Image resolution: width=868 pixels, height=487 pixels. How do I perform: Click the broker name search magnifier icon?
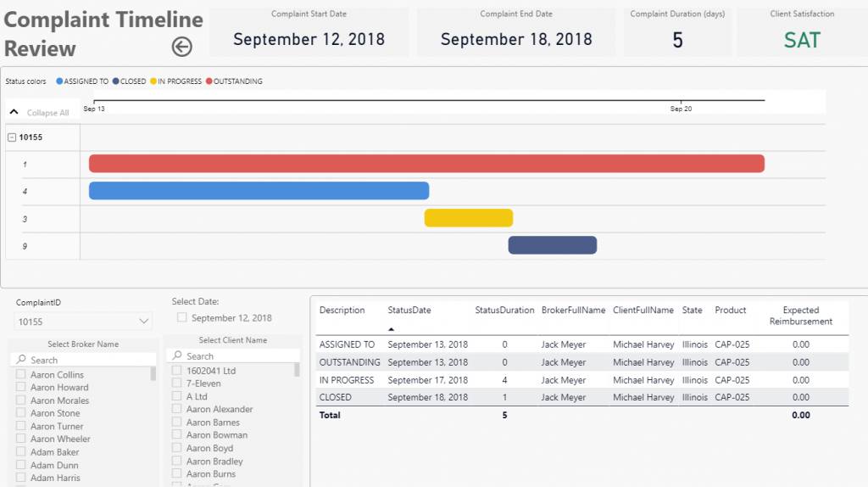tap(20, 361)
